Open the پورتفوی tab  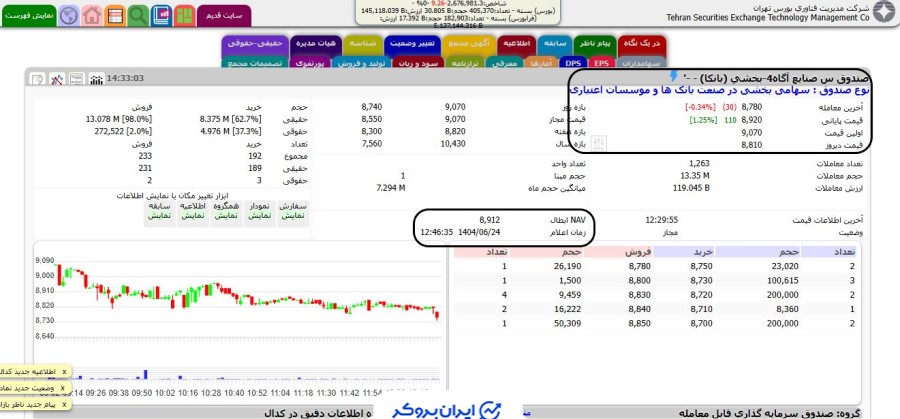click(x=311, y=63)
